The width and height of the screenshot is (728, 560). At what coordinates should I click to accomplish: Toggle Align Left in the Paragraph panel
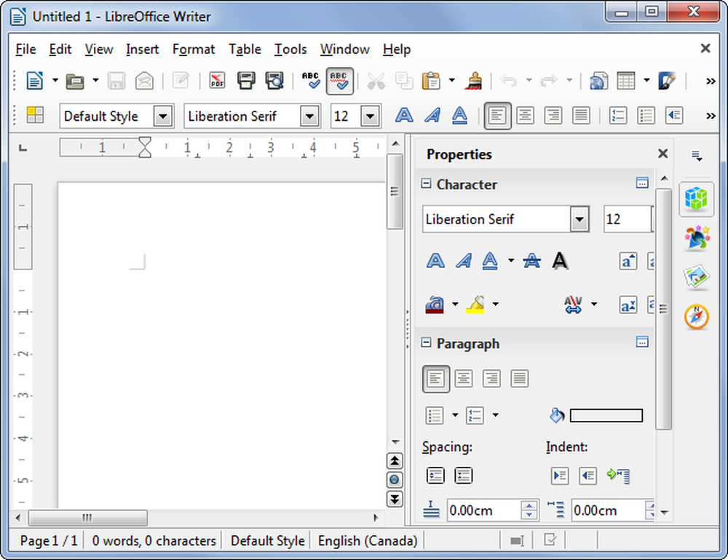click(x=435, y=379)
